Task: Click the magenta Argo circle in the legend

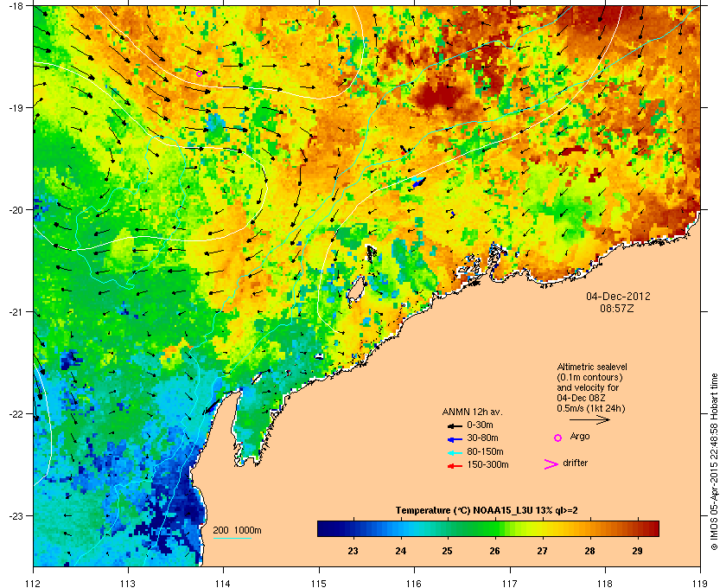Action: point(558,438)
